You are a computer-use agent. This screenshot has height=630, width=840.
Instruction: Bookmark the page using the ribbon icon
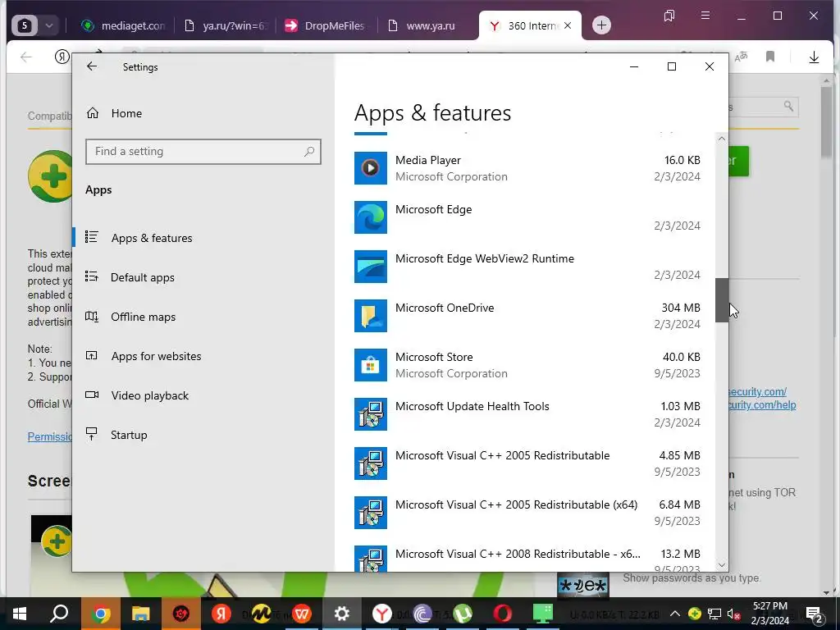pos(770,57)
